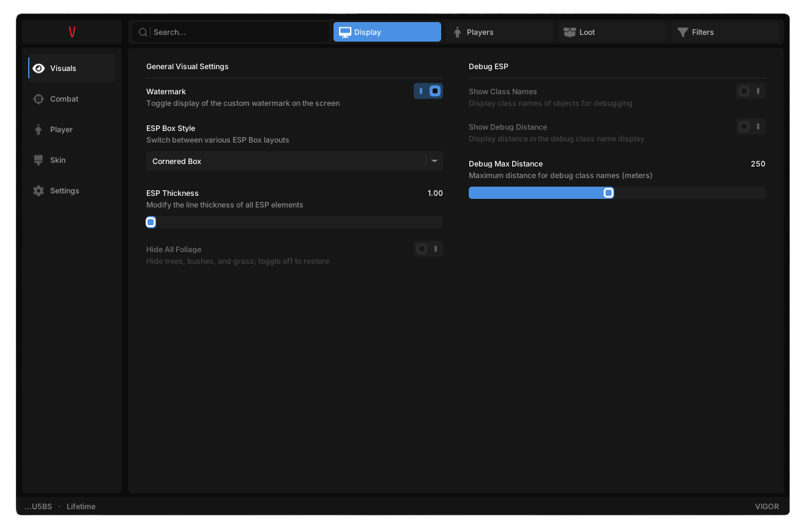Click the magnifier search icon
812x530 pixels.
143,32
